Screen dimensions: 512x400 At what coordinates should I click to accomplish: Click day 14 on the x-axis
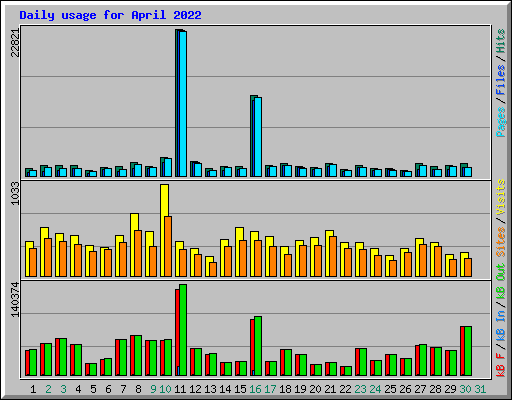(225, 389)
